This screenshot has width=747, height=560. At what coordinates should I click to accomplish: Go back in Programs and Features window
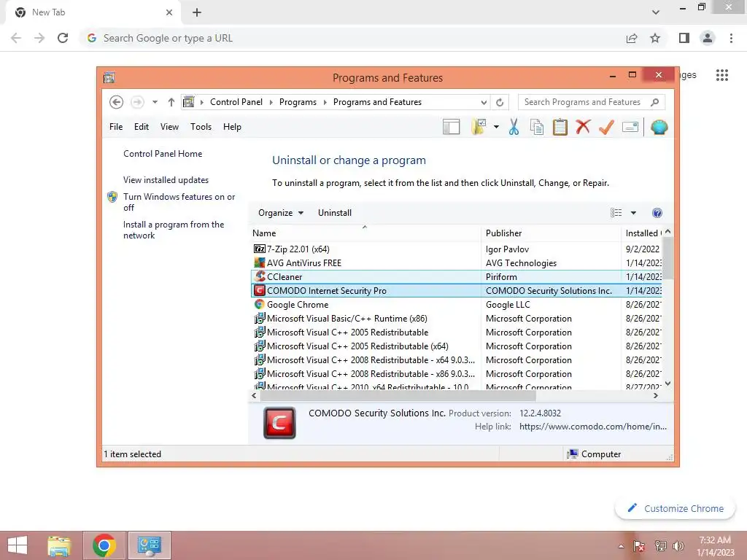[x=116, y=102]
